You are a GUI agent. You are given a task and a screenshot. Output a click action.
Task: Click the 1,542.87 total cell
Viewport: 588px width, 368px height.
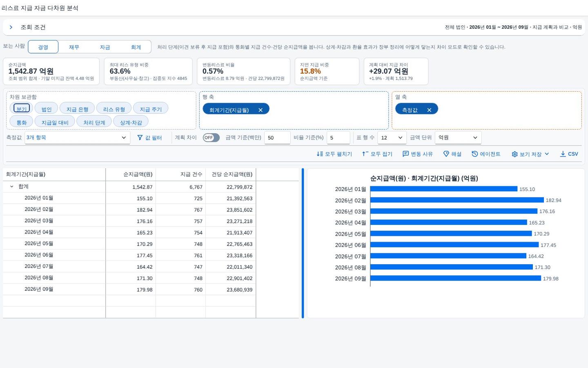click(131, 187)
